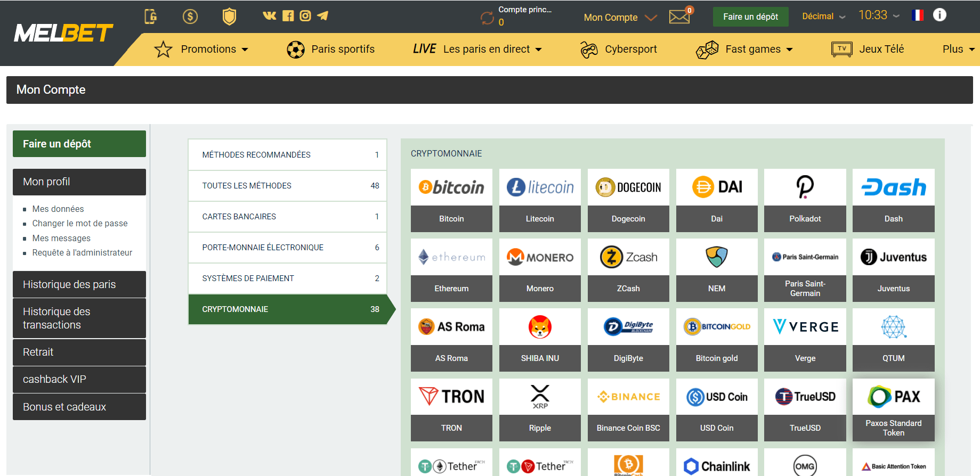Open the messages envelope icon
Screen dimensions: 980x476
coord(680,16)
